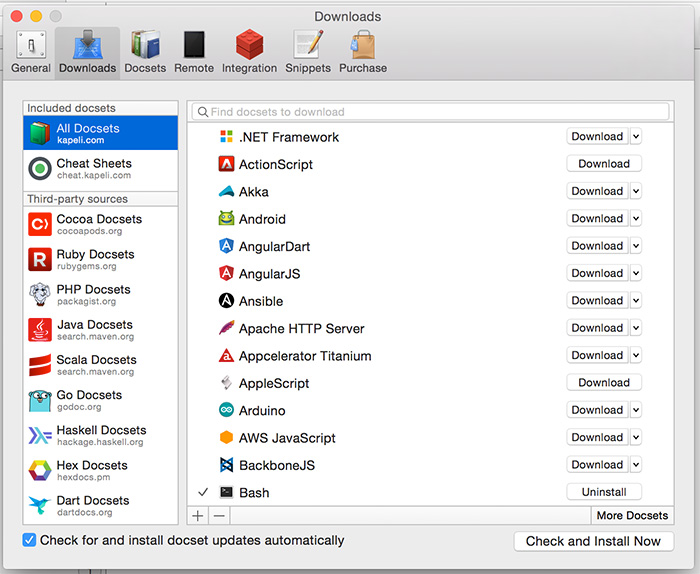Expand Android download version dropdown

(636, 218)
